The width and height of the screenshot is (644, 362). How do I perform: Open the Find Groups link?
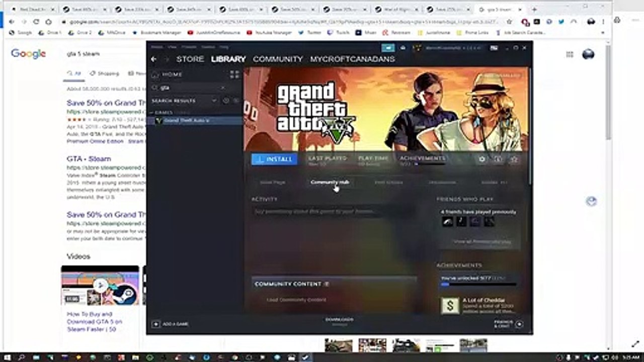(388, 182)
